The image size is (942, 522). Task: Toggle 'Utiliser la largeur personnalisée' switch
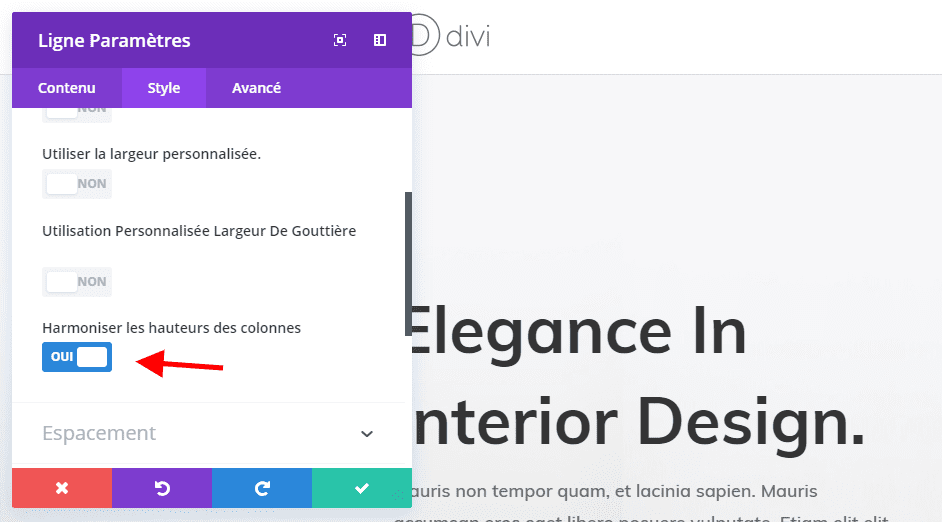point(77,184)
